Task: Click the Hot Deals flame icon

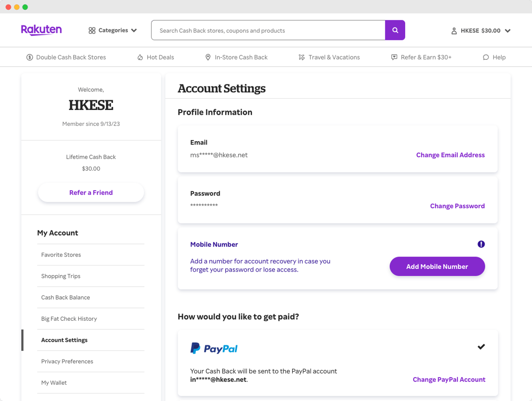Action: (x=140, y=57)
